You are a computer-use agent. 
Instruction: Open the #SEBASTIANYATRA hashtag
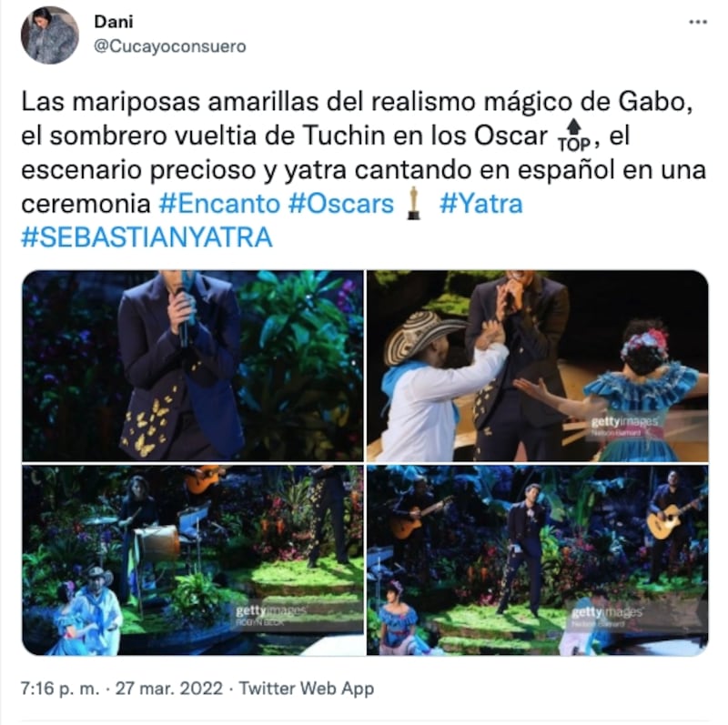click(x=147, y=237)
